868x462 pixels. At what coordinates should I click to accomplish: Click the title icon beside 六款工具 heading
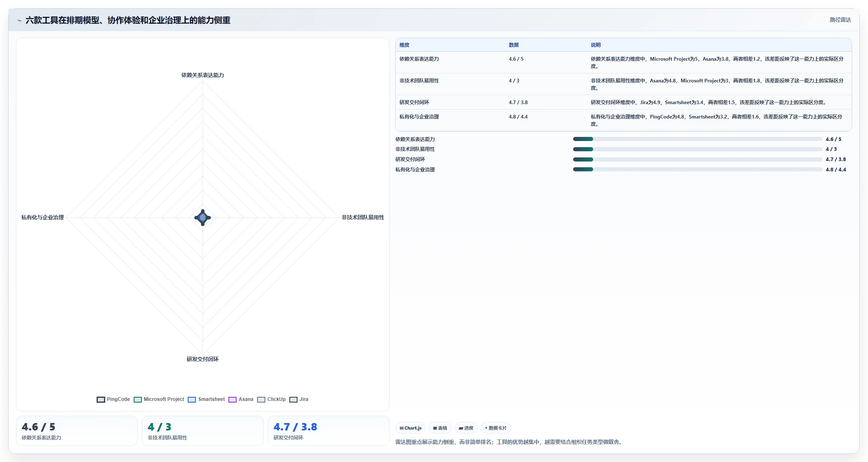(19, 20)
